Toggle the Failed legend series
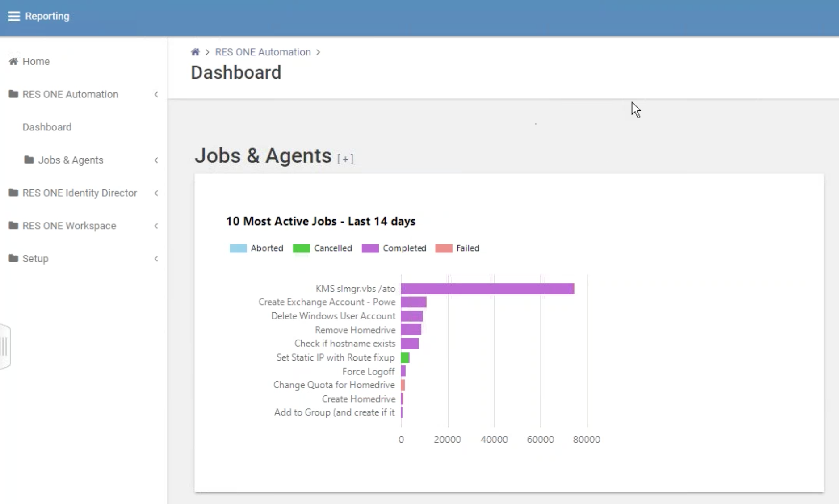Screen dimensions: 839x504 tap(457, 248)
